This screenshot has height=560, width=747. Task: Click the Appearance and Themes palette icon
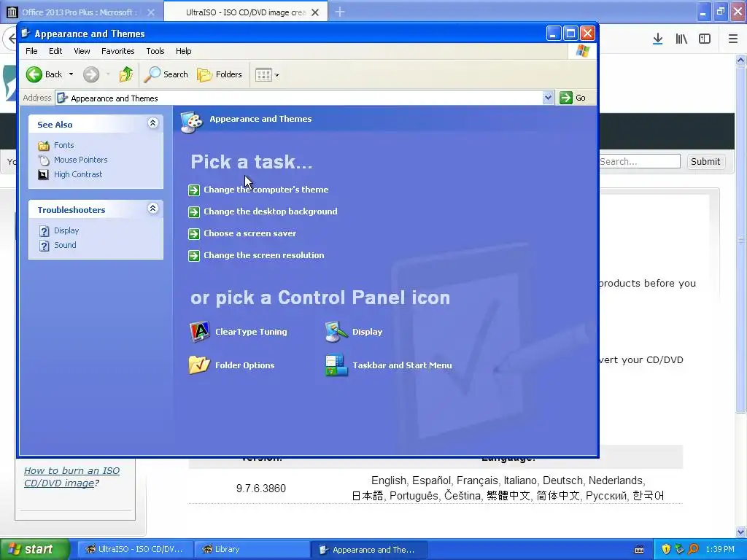pyautogui.click(x=192, y=122)
